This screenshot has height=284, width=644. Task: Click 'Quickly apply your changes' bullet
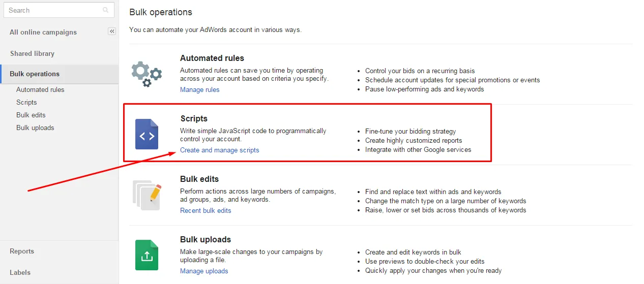click(433, 270)
